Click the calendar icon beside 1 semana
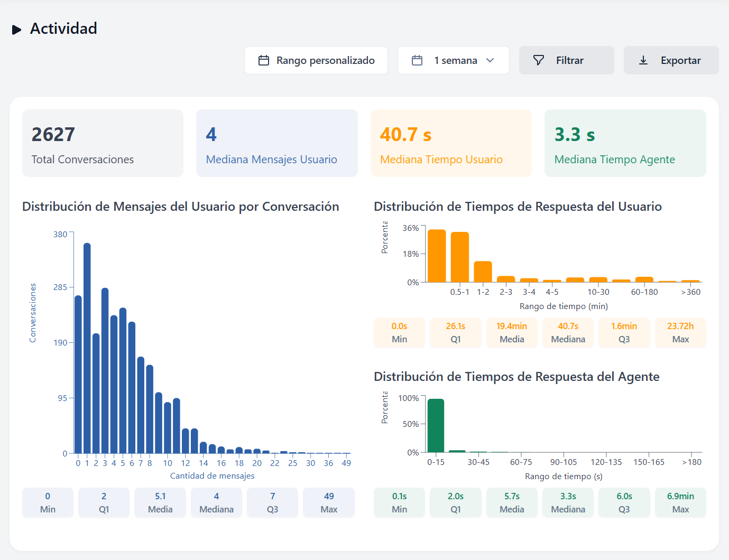729x560 pixels. click(x=417, y=60)
